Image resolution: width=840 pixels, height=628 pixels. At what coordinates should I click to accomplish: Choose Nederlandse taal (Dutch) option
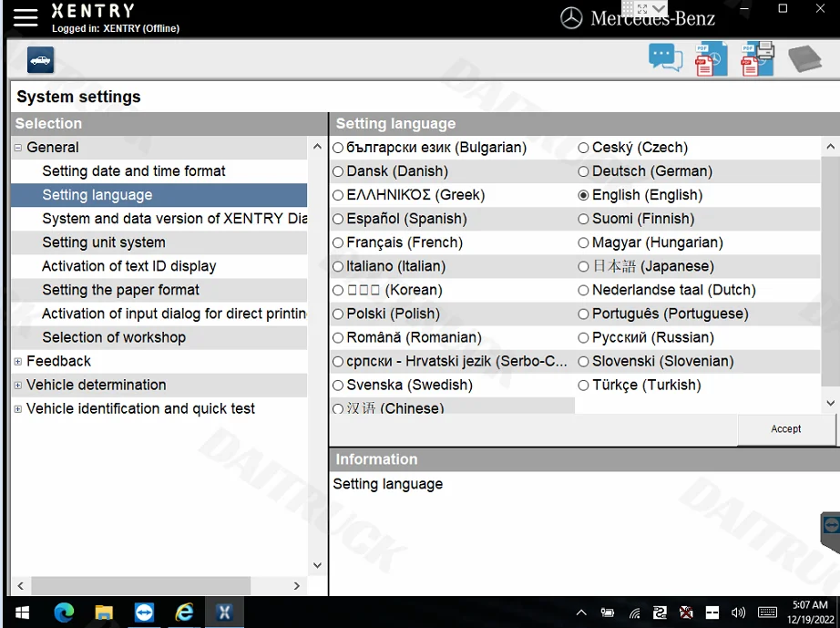point(583,290)
